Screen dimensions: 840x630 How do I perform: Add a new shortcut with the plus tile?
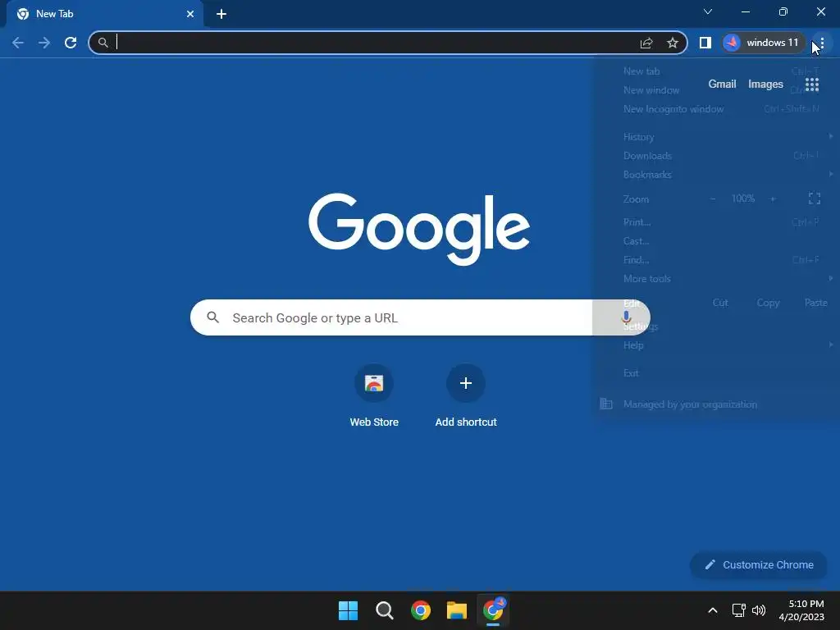coord(466,383)
